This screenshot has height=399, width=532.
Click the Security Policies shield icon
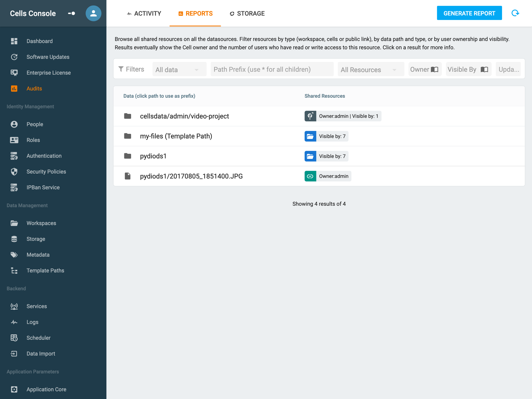pyautogui.click(x=14, y=172)
